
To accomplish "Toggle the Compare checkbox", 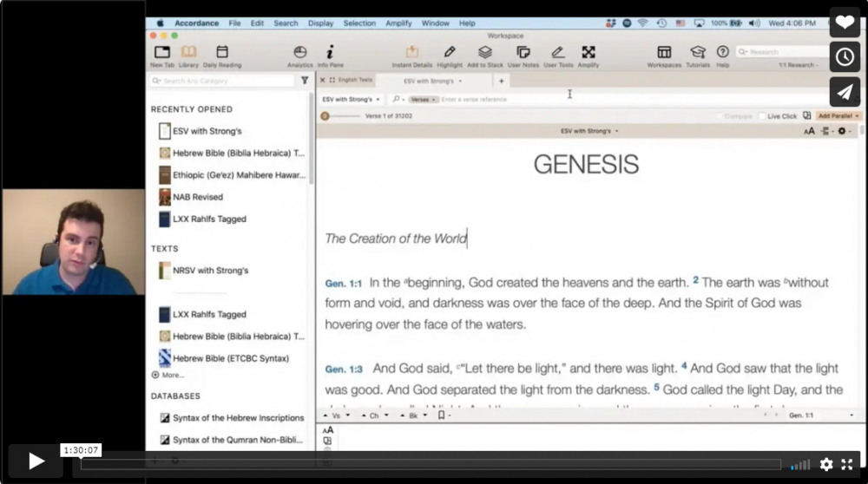I will [x=719, y=116].
